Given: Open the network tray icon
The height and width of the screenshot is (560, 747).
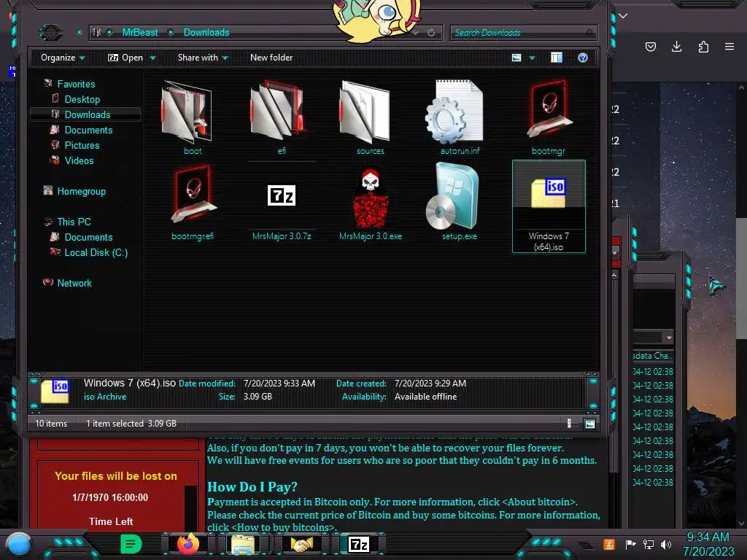Looking at the screenshot, I should click(x=649, y=544).
